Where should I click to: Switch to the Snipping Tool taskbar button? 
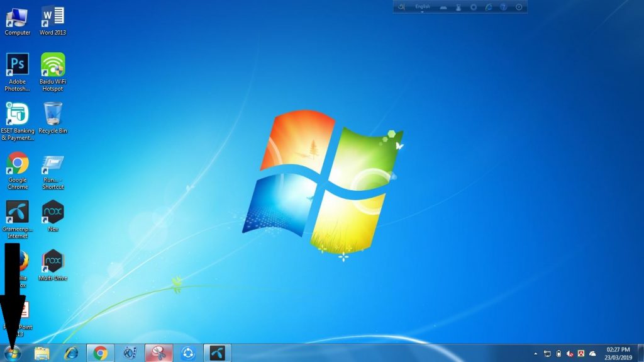159,353
